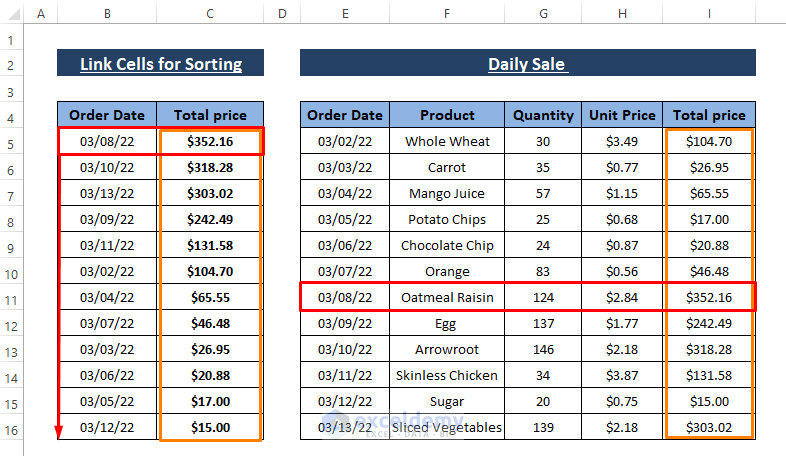Select the quantity cell showing 146
The width and height of the screenshot is (786, 456).
pyautogui.click(x=543, y=349)
